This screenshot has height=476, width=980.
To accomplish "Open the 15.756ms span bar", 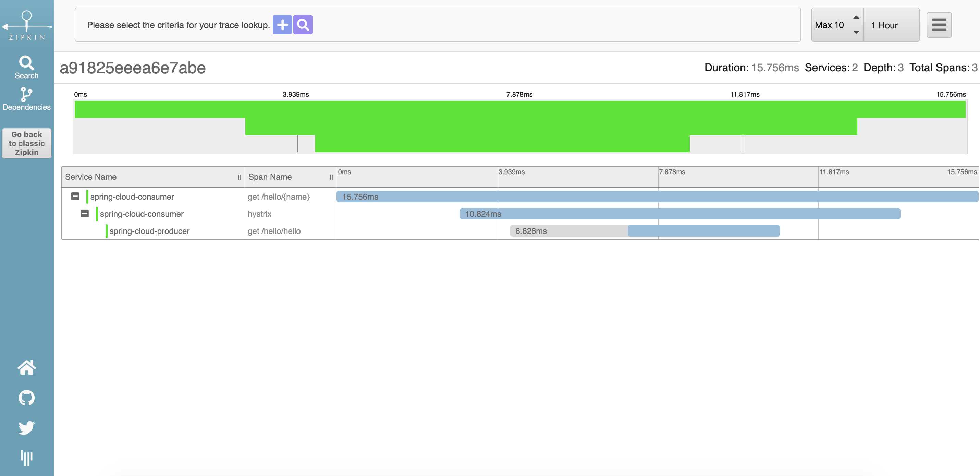I will pyautogui.click(x=657, y=197).
